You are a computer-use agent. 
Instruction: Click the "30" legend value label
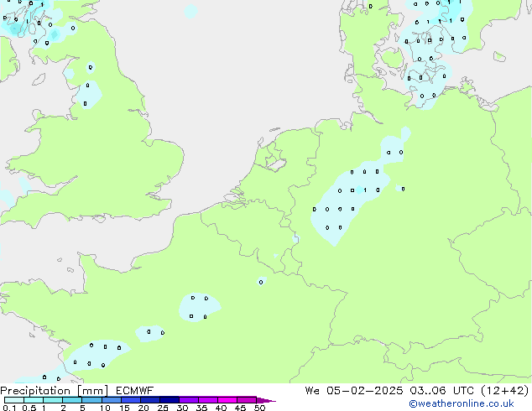click(182, 408)
